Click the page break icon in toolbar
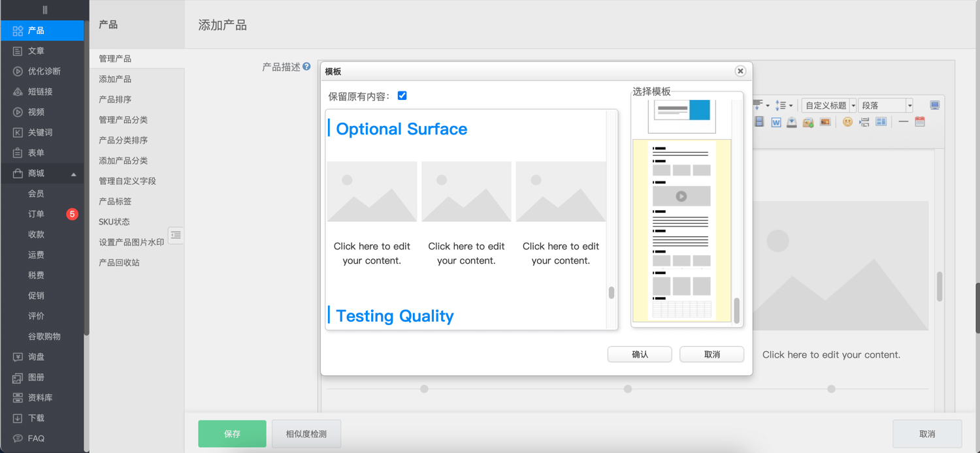This screenshot has width=980, height=453. (x=864, y=122)
